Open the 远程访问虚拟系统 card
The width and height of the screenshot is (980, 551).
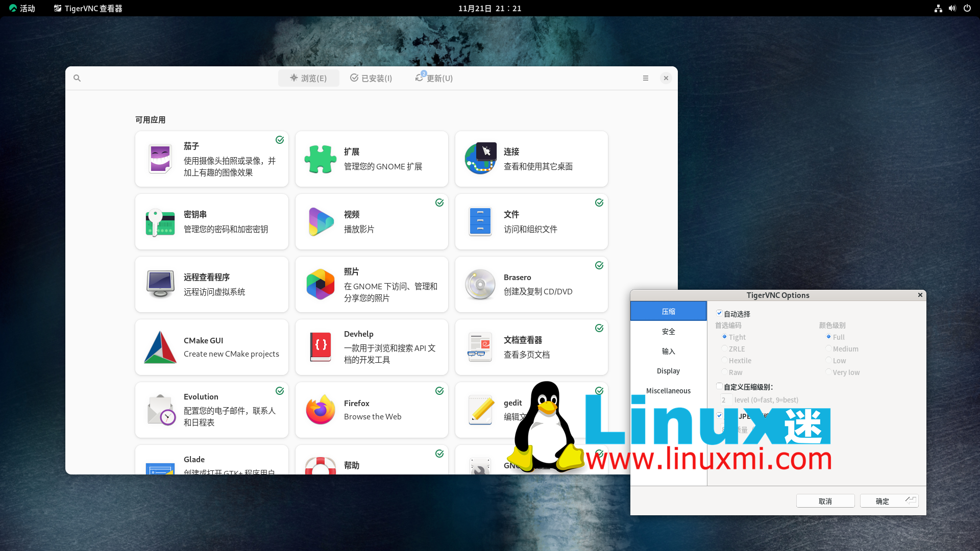[x=212, y=284]
